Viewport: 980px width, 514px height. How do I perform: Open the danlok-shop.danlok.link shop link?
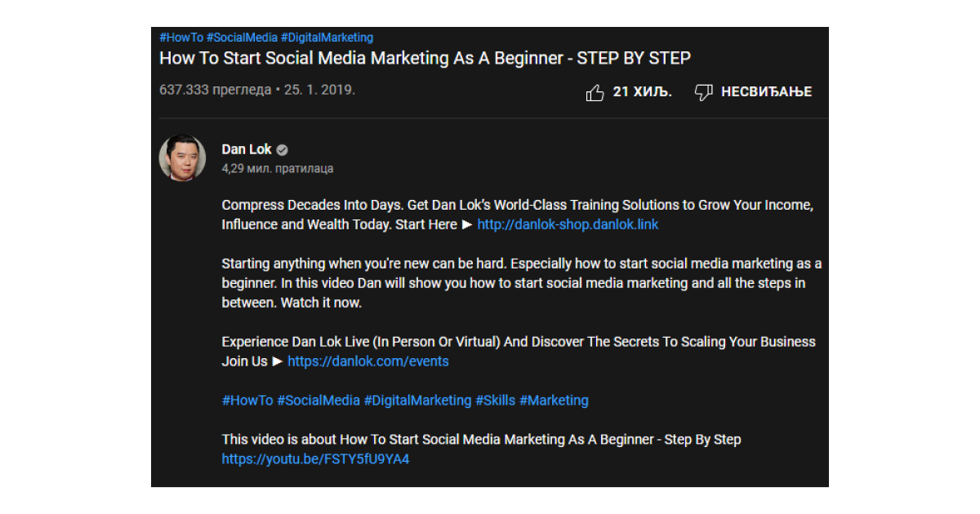pos(567,224)
